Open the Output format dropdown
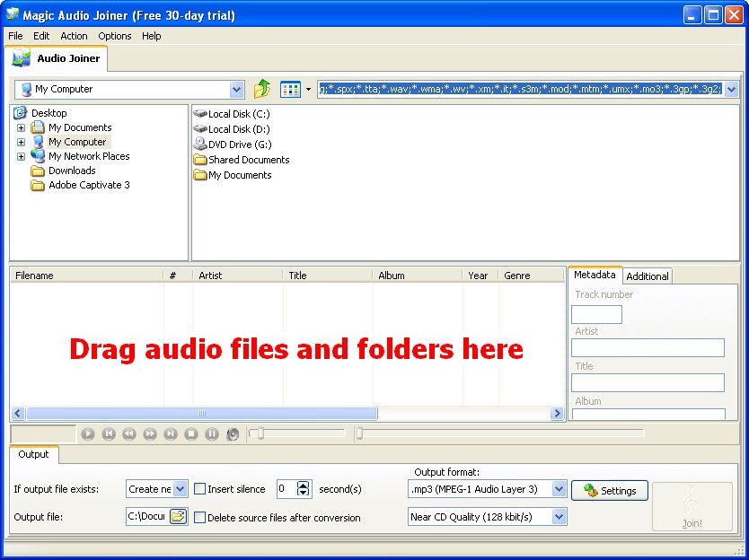The image size is (749, 560). [x=559, y=489]
